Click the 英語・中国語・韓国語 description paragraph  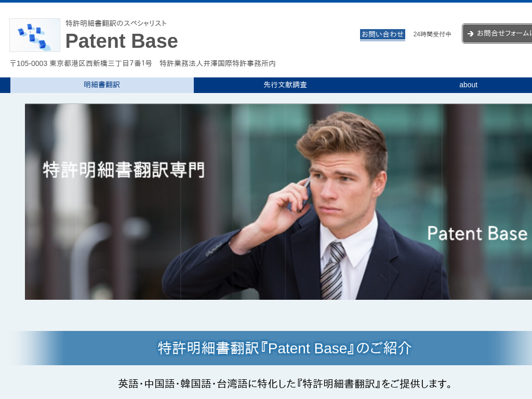285,384
